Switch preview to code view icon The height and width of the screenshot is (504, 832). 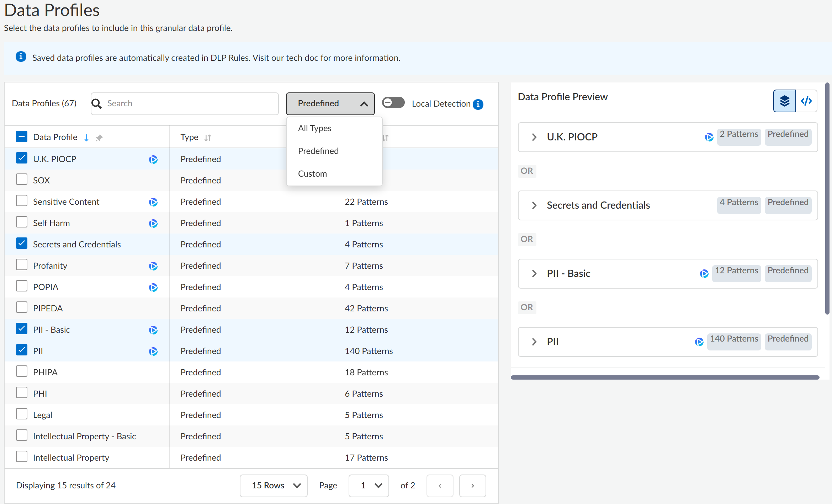point(806,101)
